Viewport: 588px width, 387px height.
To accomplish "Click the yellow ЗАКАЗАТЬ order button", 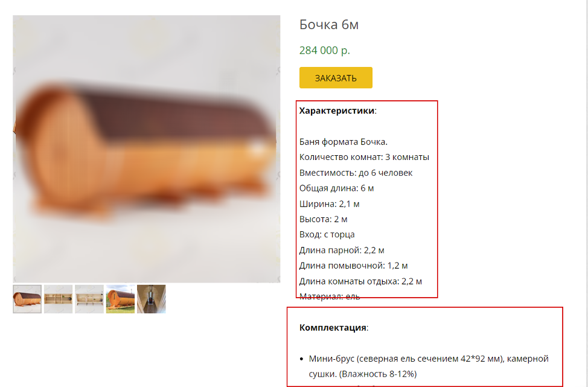I will click(336, 78).
